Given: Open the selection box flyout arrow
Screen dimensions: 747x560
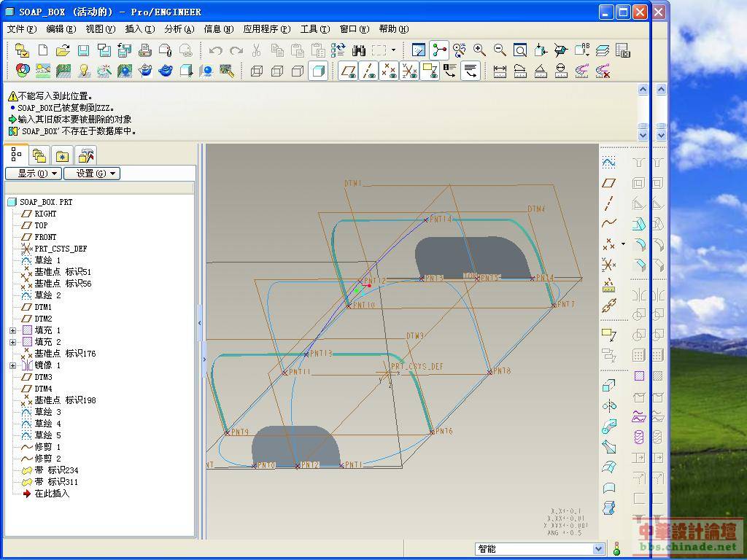Looking at the screenshot, I should pyautogui.click(x=393, y=50).
